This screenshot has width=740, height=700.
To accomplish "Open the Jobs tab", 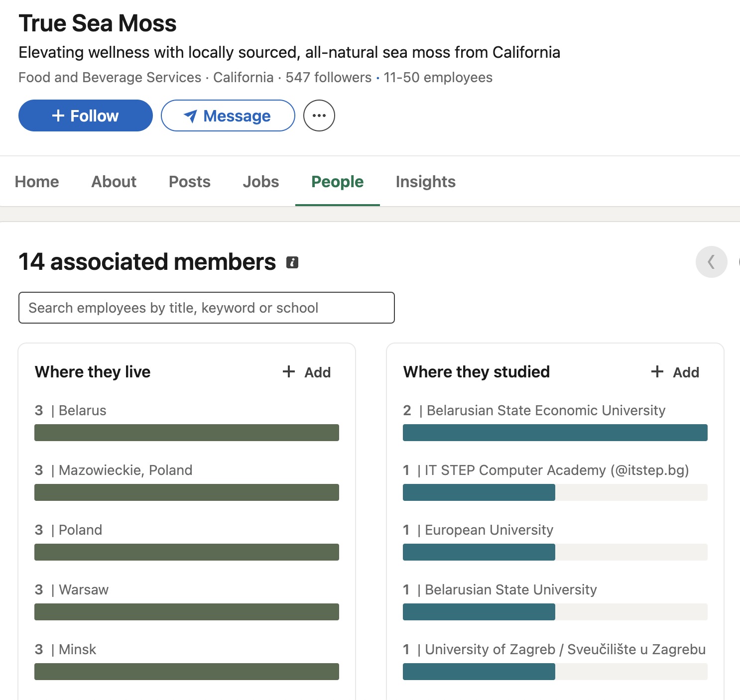I will 261,182.
